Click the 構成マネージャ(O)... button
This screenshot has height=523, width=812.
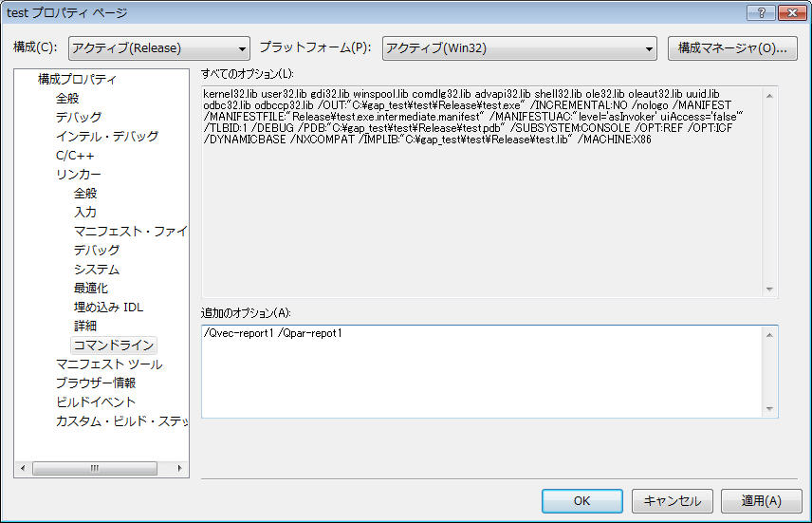pos(732,48)
